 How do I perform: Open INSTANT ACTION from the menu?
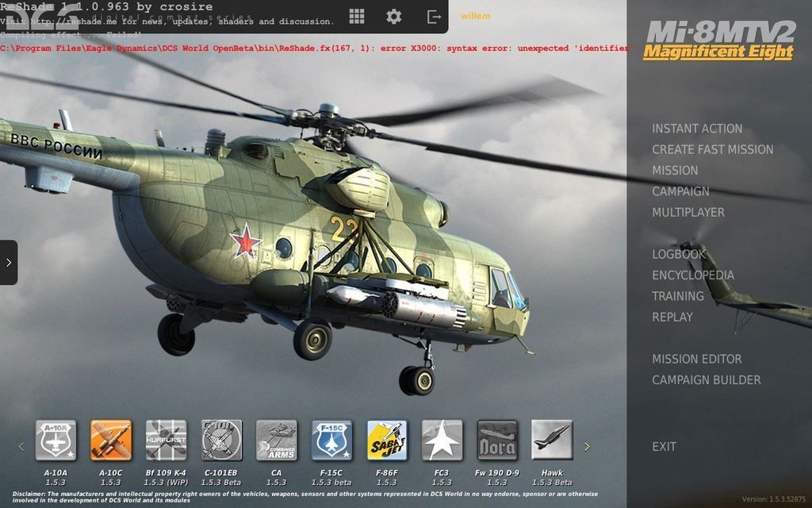(x=696, y=128)
